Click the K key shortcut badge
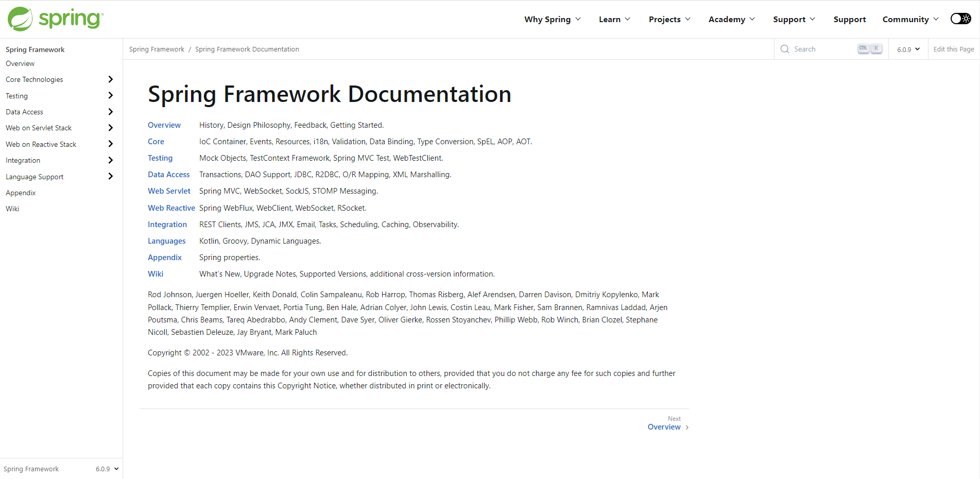Screen dimensions: 980x479 coord(876,48)
